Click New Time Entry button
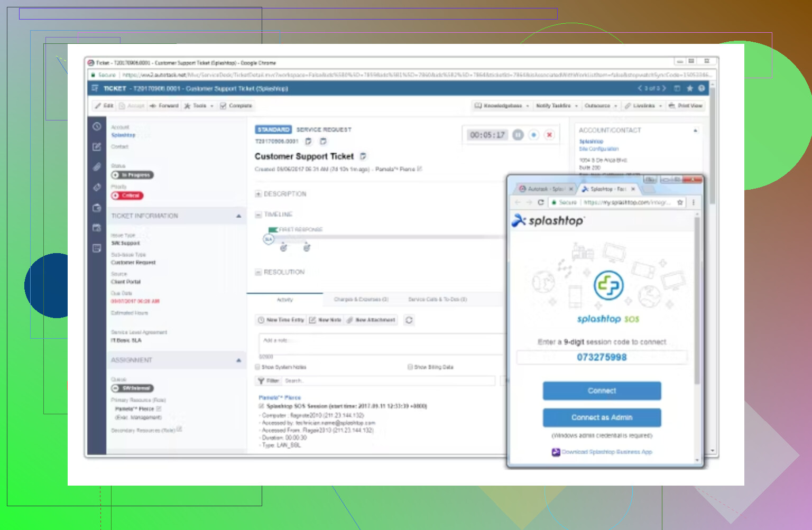This screenshot has width=812, height=530. 281,320
